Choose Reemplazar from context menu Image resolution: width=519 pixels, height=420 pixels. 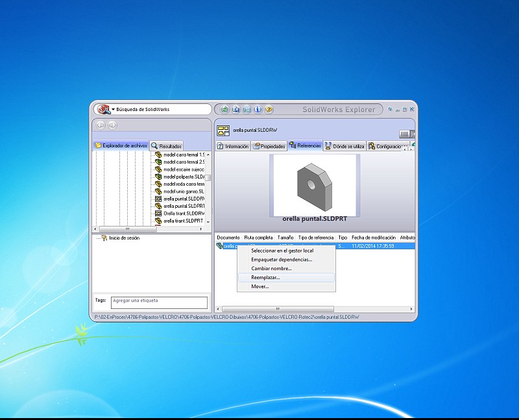[286, 278]
